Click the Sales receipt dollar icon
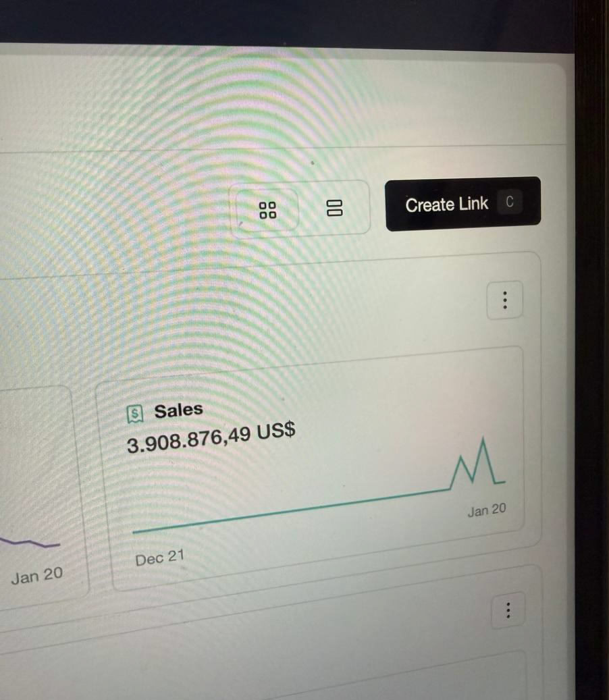Image resolution: width=609 pixels, height=700 pixels. 135,414
